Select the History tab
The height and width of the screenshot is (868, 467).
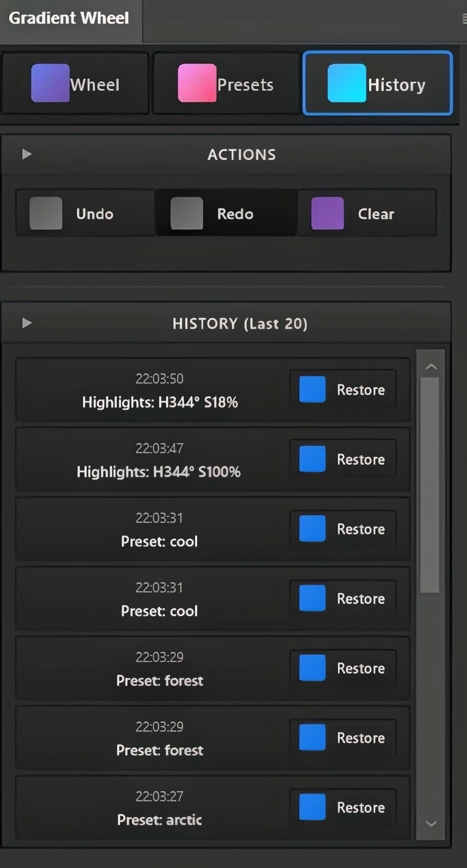pyautogui.click(x=378, y=83)
